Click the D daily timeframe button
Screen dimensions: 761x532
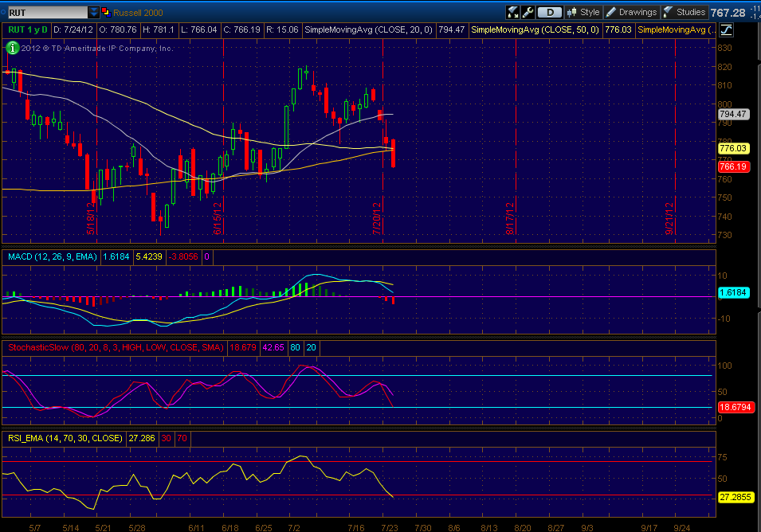click(550, 12)
